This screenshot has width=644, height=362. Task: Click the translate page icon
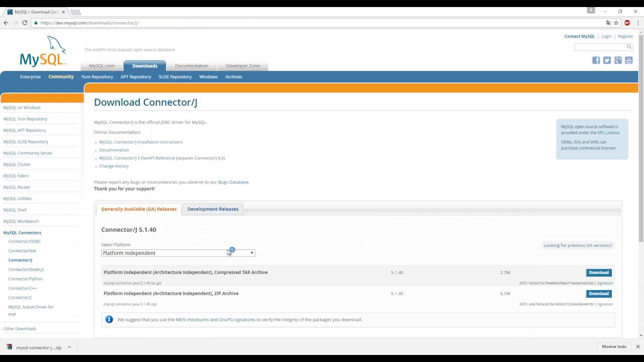[609, 23]
